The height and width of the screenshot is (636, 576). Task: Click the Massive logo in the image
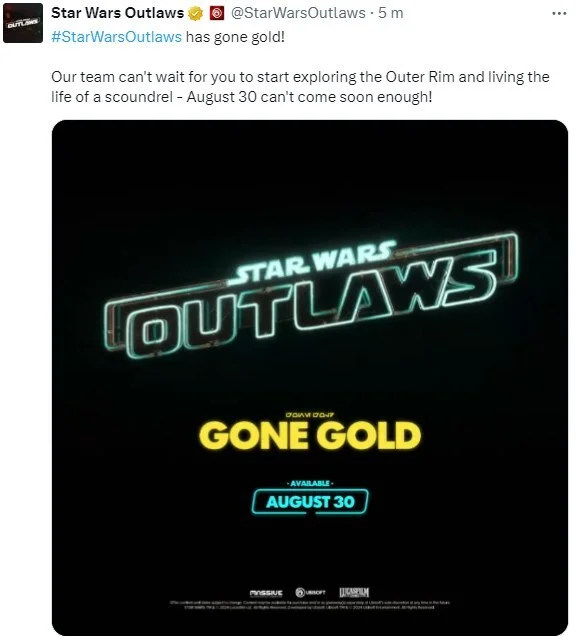(266, 593)
